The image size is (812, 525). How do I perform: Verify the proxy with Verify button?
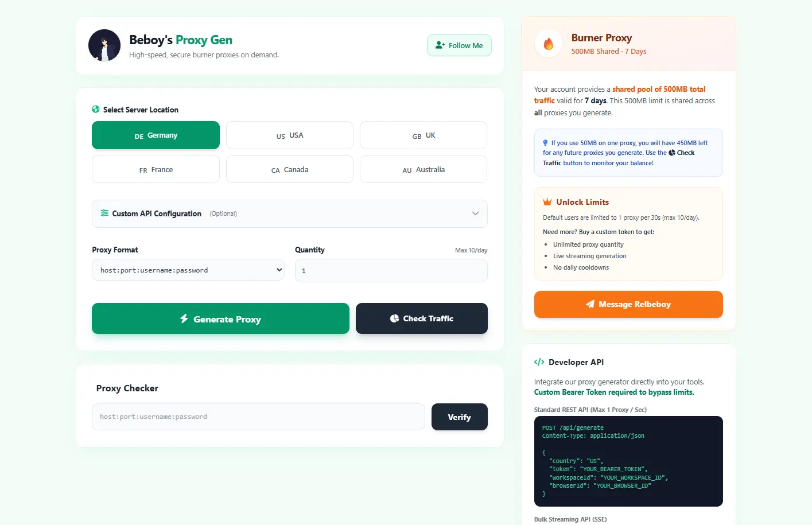460,417
